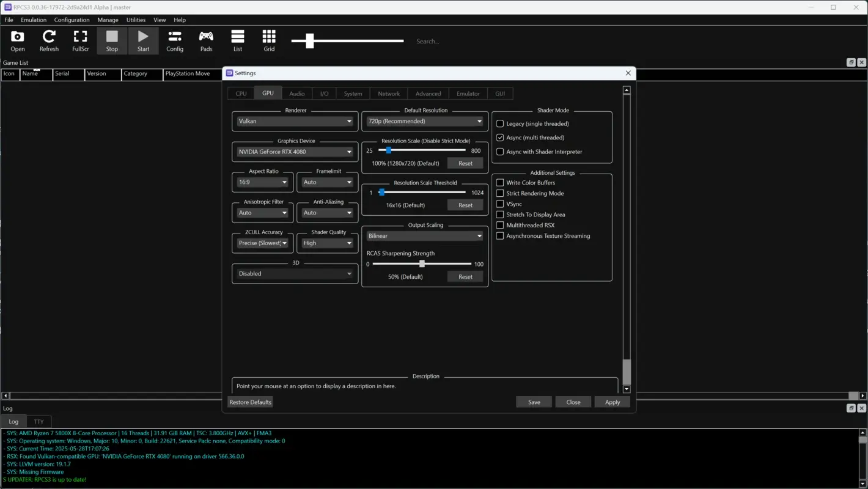Open the Output Scaling dropdown set to Bilinear
Viewport: 868px width, 489px height.
pyautogui.click(x=424, y=235)
